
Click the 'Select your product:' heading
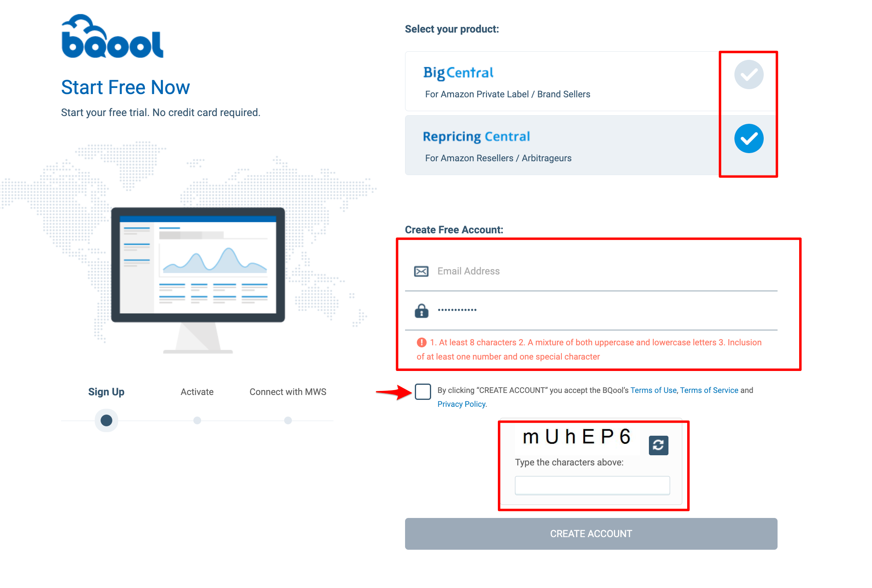pos(452,29)
